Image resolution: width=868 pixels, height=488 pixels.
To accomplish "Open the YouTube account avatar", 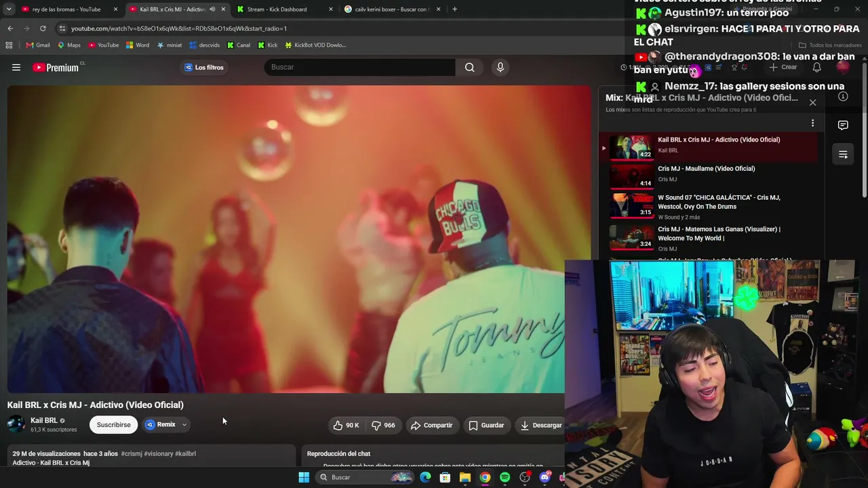I will (x=843, y=67).
